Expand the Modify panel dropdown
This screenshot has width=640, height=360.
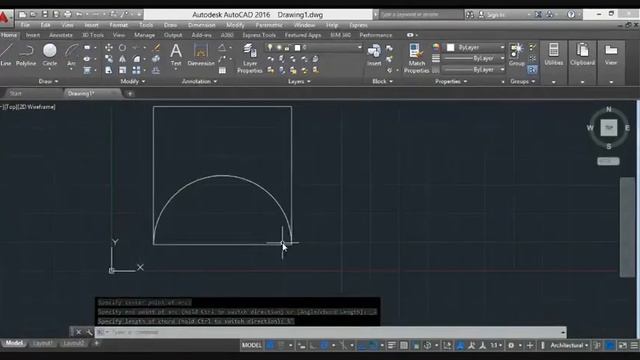pos(133,81)
